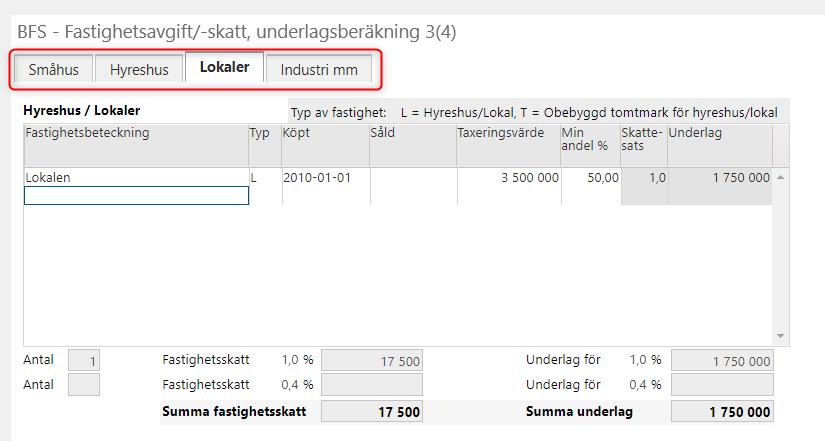Viewport: 825px width, 441px height.
Task: Click the Köpt column header
Action: (326, 145)
